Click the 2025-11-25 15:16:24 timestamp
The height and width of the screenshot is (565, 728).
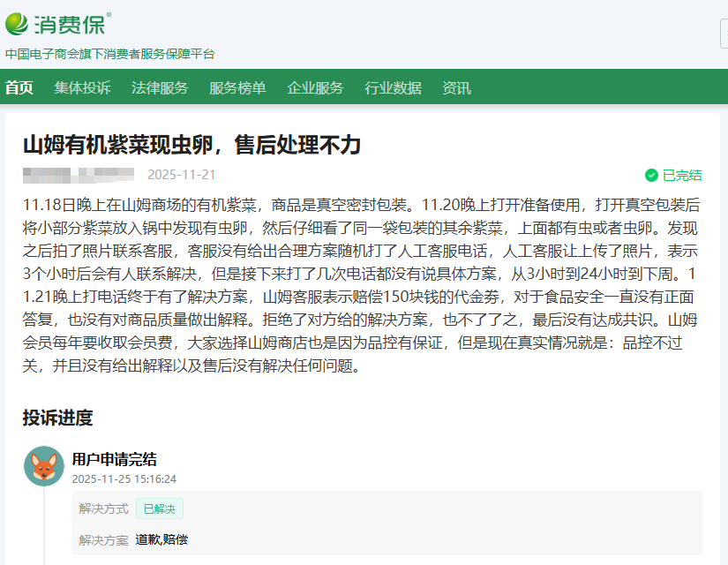124,479
